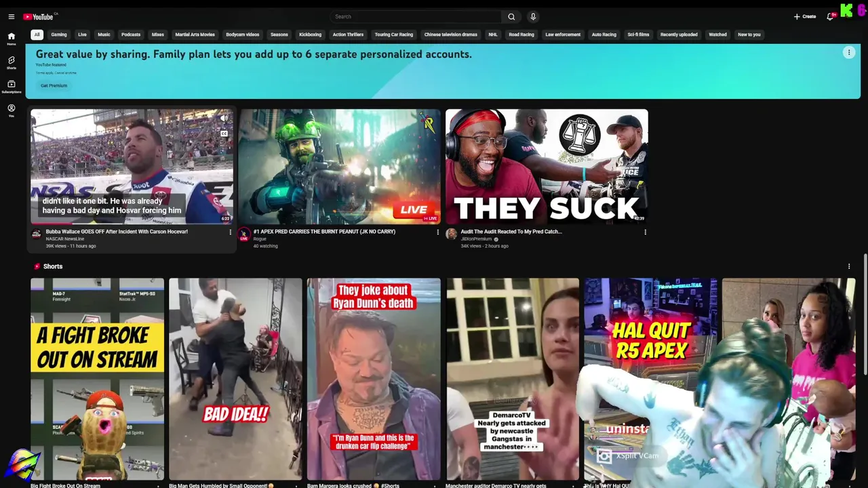The width and height of the screenshot is (868, 488).
Task: Open the Ryan Dunn's death short
Action: (x=374, y=379)
